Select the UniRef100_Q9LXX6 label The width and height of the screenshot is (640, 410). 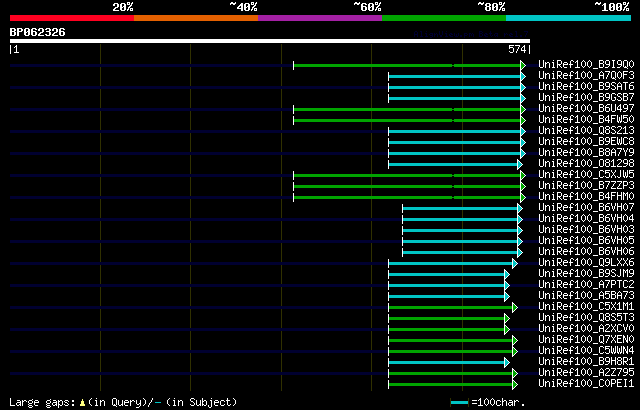point(586,263)
